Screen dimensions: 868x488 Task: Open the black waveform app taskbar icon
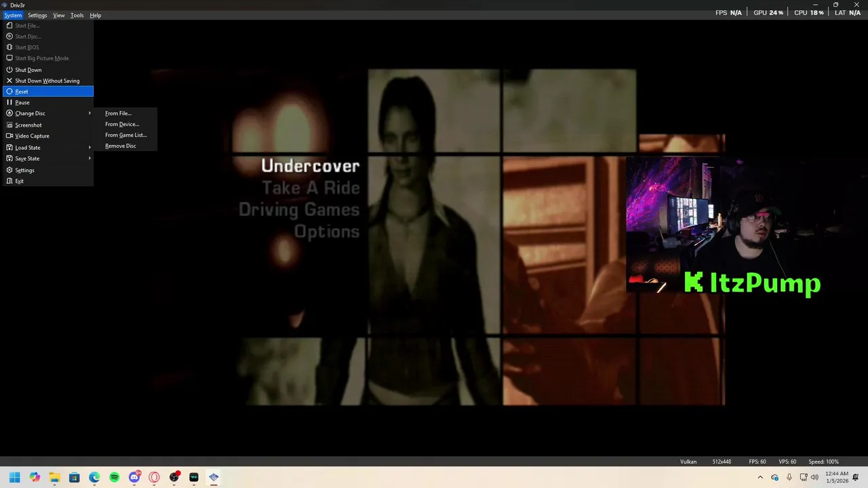[x=194, y=477]
